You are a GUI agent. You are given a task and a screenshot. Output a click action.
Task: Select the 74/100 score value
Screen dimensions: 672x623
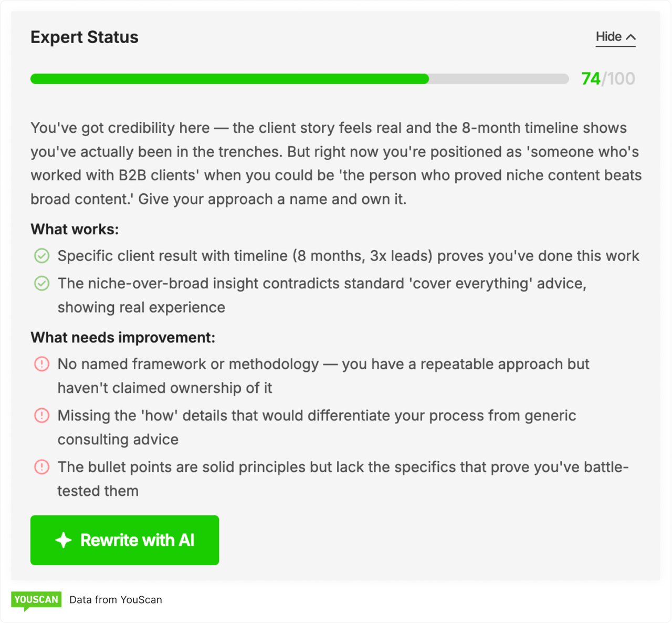(x=607, y=78)
